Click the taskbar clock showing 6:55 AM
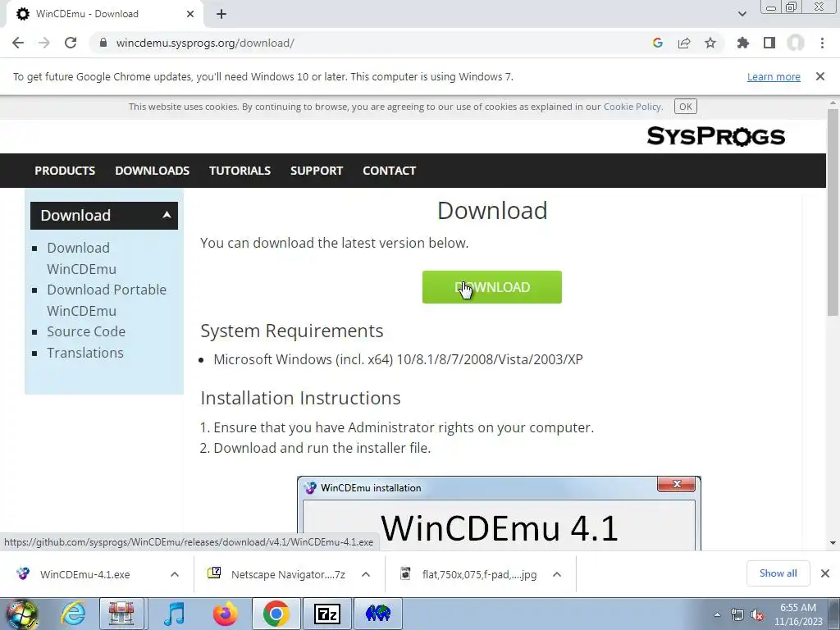The width and height of the screenshot is (840, 630). pos(798,614)
